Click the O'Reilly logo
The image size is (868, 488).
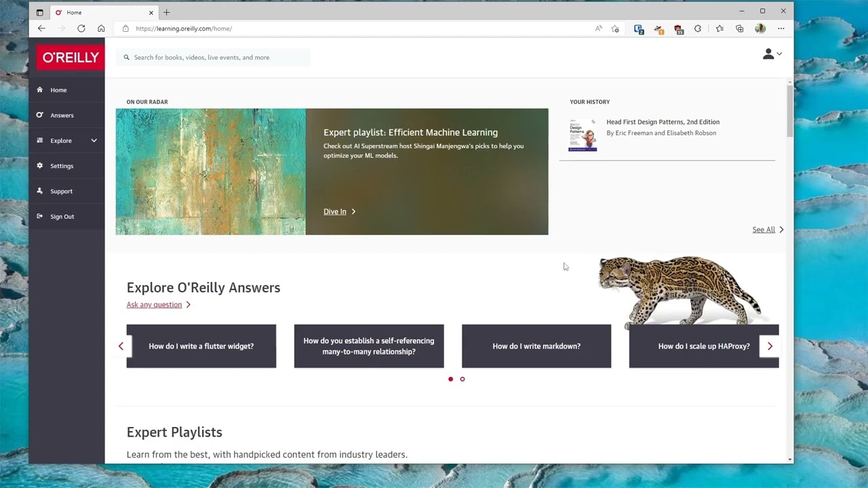click(x=71, y=58)
